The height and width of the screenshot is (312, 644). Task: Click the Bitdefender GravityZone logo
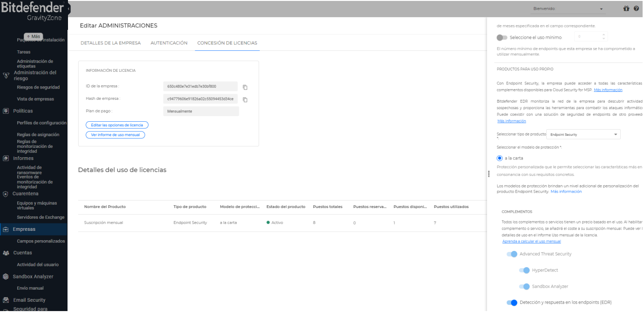click(33, 12)
